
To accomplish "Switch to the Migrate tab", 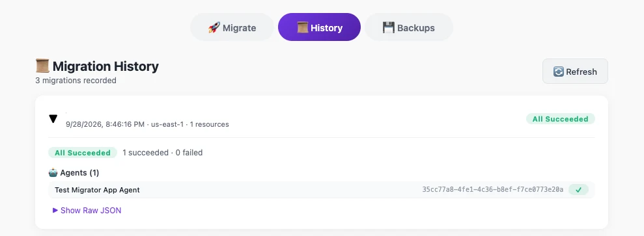I will (232, 27).
